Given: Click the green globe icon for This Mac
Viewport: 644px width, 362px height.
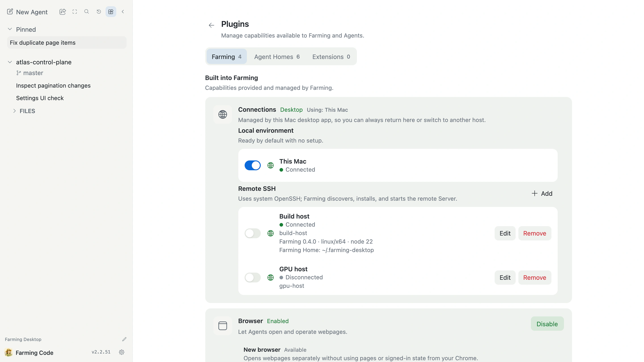Looking at the screenshot, I should tap(271, 165).
